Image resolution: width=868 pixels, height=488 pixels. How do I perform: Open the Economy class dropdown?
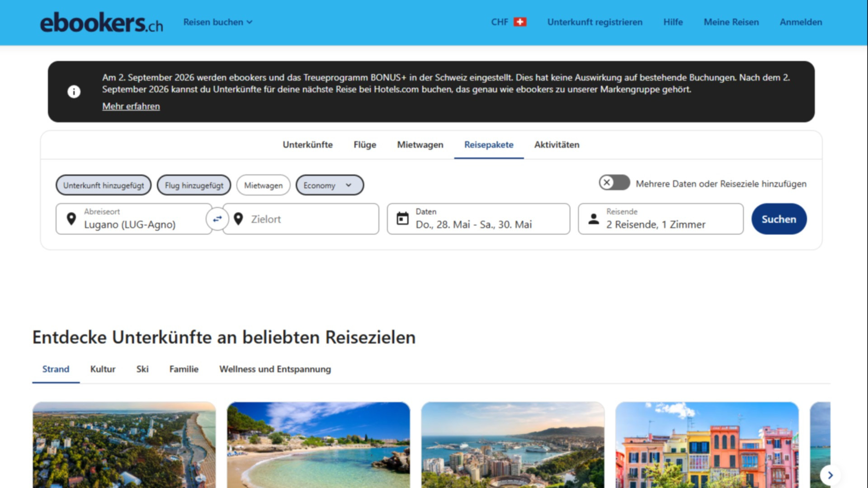(x=330, y=185)
